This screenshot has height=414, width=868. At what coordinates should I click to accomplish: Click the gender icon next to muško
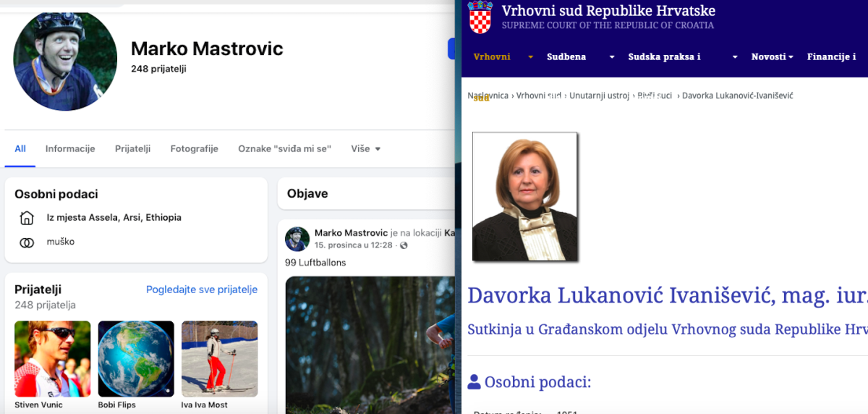click(x=27, y=242)
